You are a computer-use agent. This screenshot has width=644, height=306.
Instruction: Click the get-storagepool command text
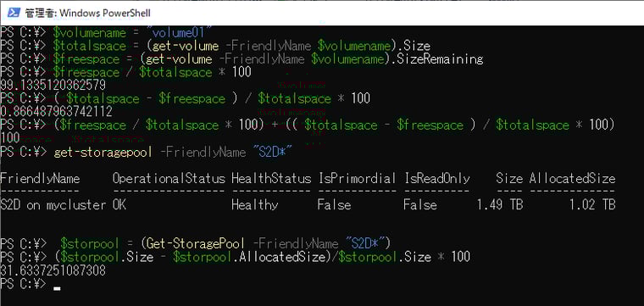(103, 152)
